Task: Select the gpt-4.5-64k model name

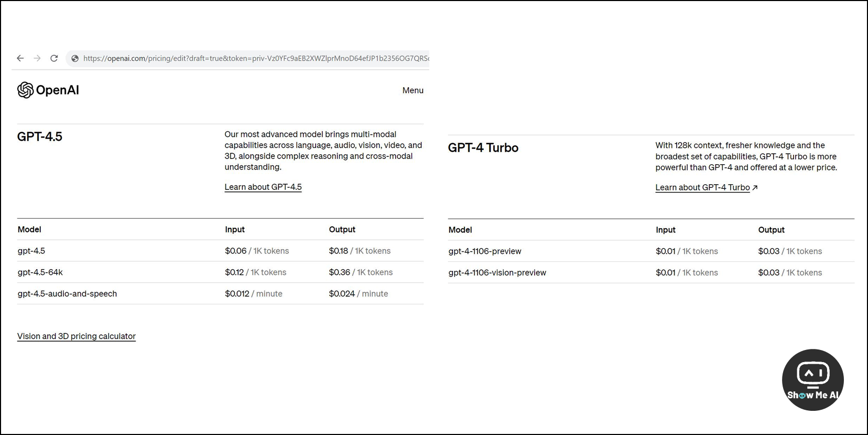Action: pos(40,272)
